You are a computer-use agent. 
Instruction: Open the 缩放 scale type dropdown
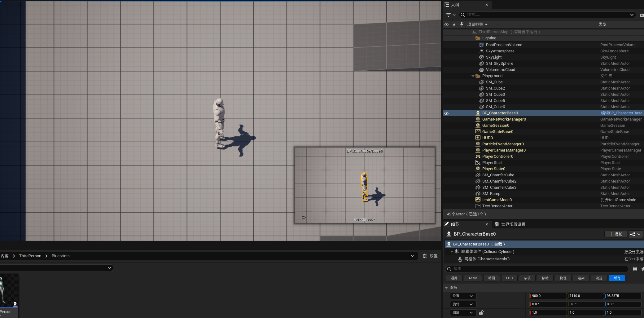[x=463, y=313]
